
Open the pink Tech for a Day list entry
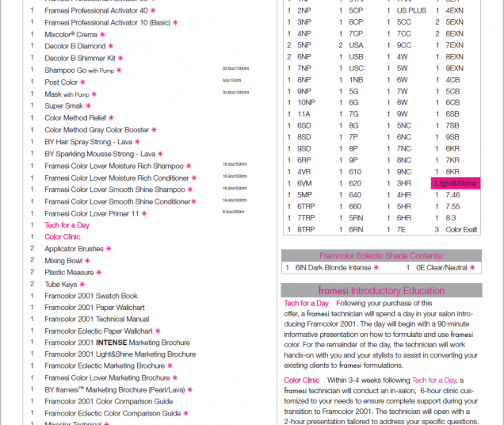pos(67,225)
